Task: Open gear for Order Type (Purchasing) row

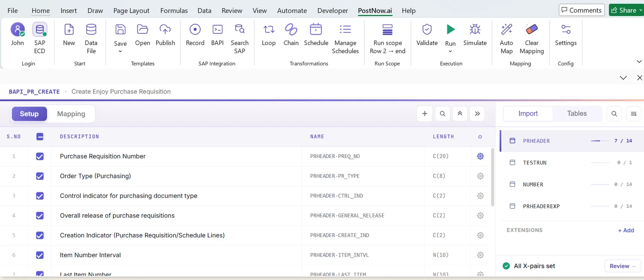Action: point(480,176)
